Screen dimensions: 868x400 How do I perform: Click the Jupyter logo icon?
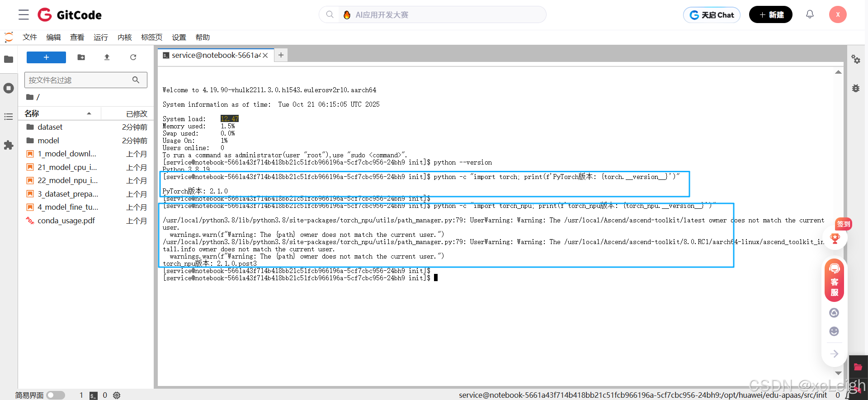coord(9,37)
